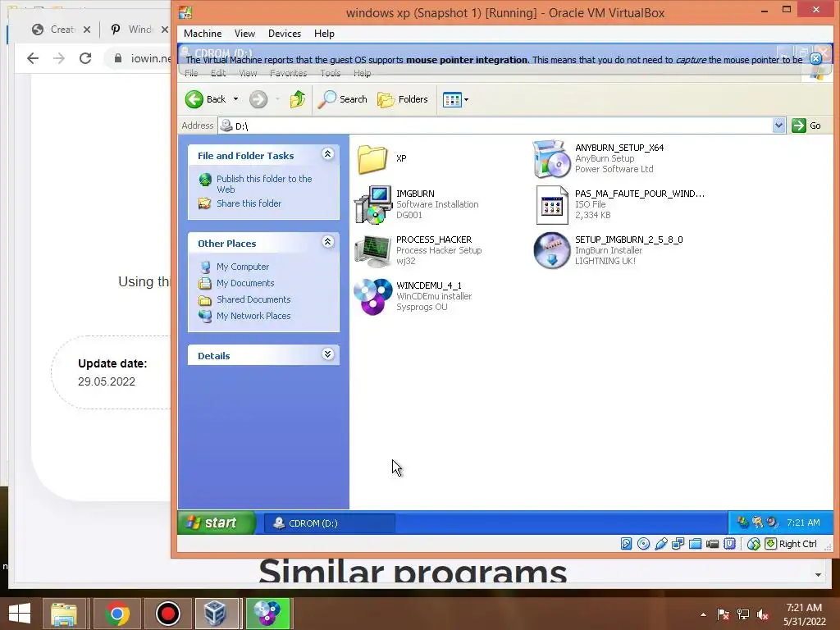Image resolution: width=840 pixels, height=630 pixels.
Task: Click the Windows XP start button
Action: click(x=217, y=523)
